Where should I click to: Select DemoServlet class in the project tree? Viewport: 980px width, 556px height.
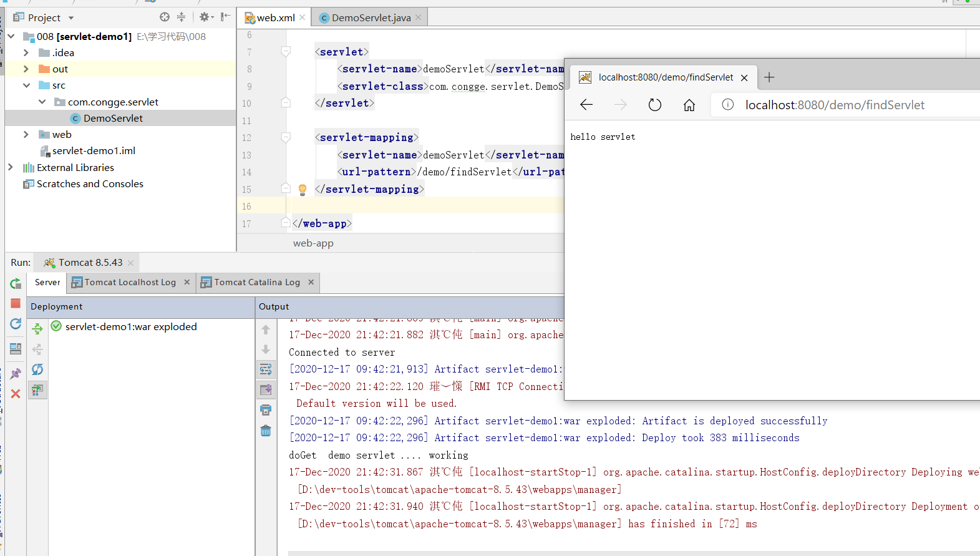(113, 118)
